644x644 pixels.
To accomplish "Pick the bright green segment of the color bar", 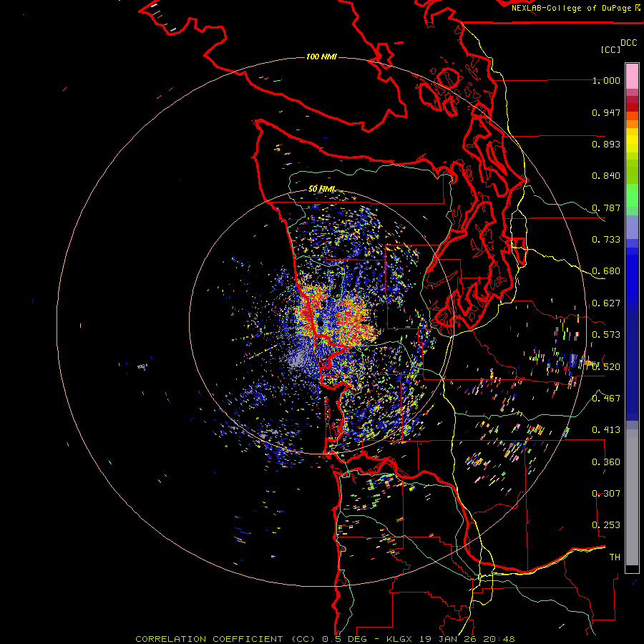I will (x=632, y=195).
